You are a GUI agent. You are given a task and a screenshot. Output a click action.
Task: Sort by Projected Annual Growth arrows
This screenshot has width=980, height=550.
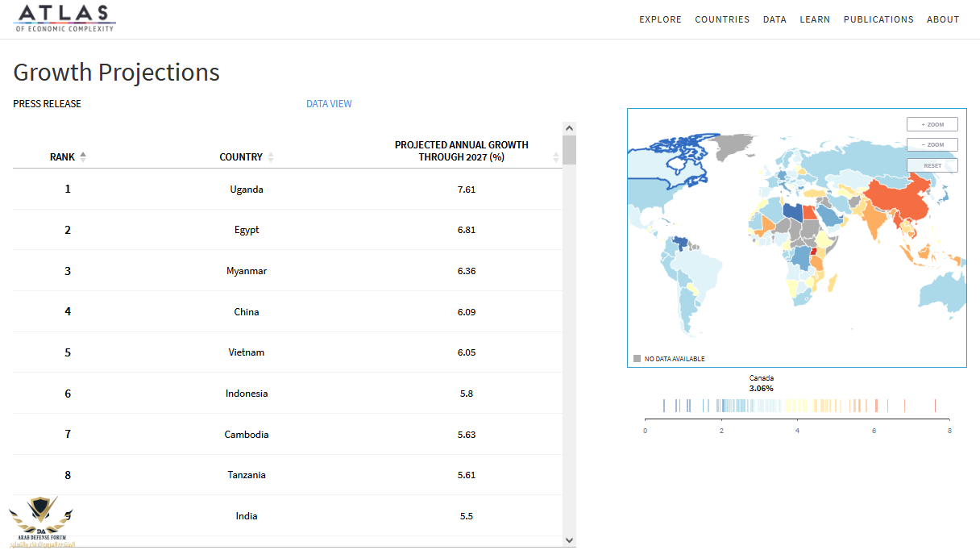click(x=556, y=157)
